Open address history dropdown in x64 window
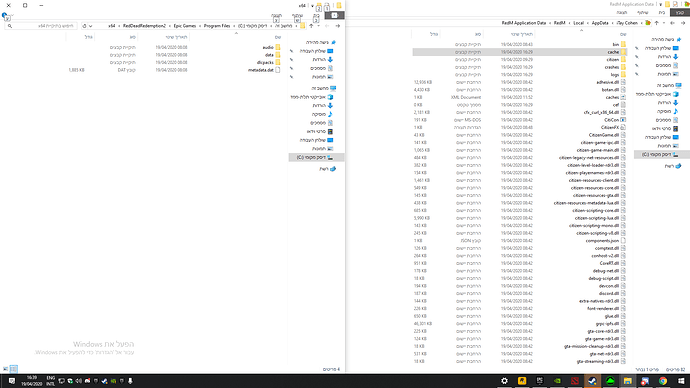This screenshot has width=690, height=388. (91, 26)
